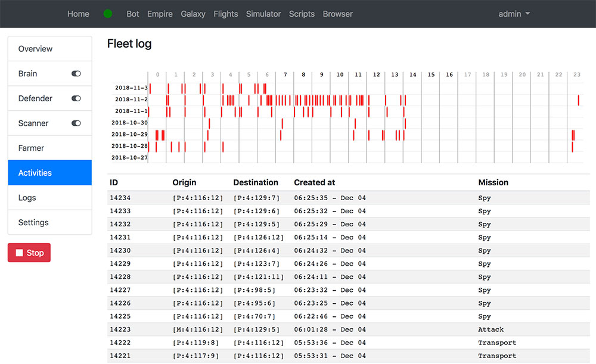Go to Scripts in the navbar
This screenshot has width=596, height=364.
302,14
